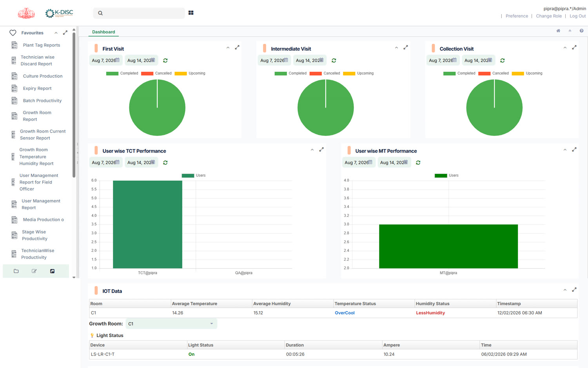Viewport: 588px width, 368px height.
Task: Click the search input field
Action: tap(139, 13)
